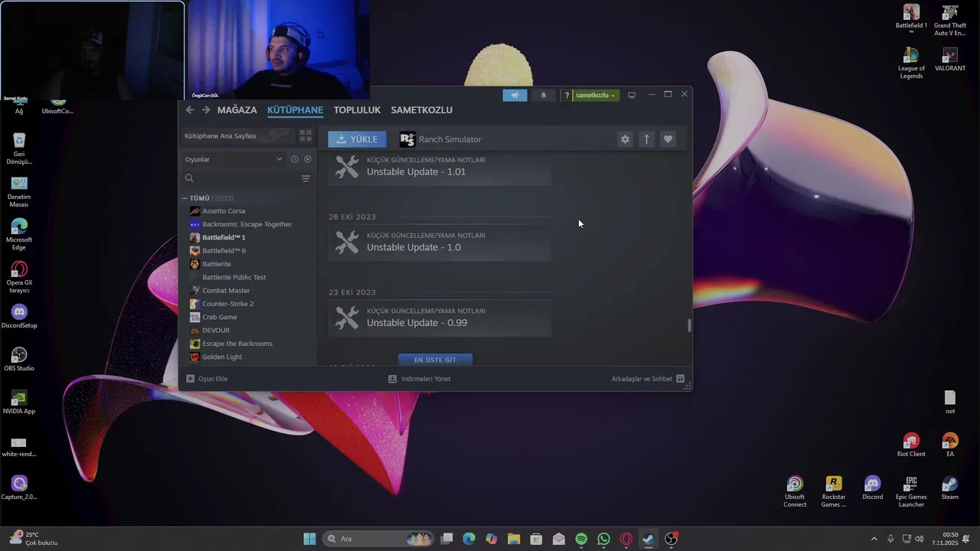The image size is (980, 551).
Task: Click the Steam forward navigation arrow
Action: [x=205, y=109]
